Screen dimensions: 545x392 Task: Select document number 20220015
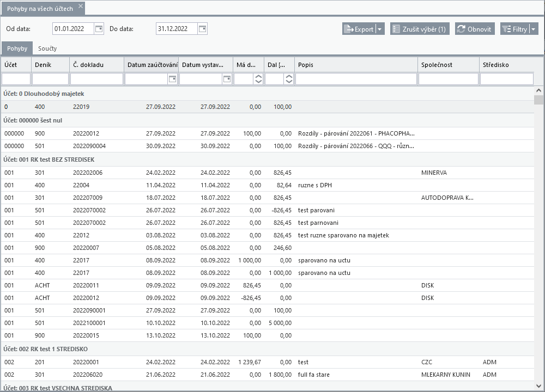[86, 335]
